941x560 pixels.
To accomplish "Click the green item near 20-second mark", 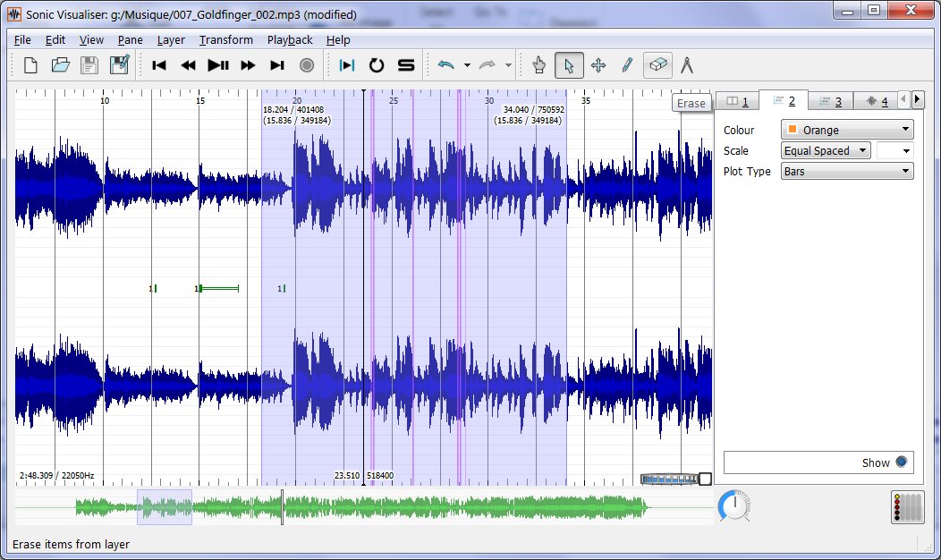I will pyautogui.click(x=284, y=289).
